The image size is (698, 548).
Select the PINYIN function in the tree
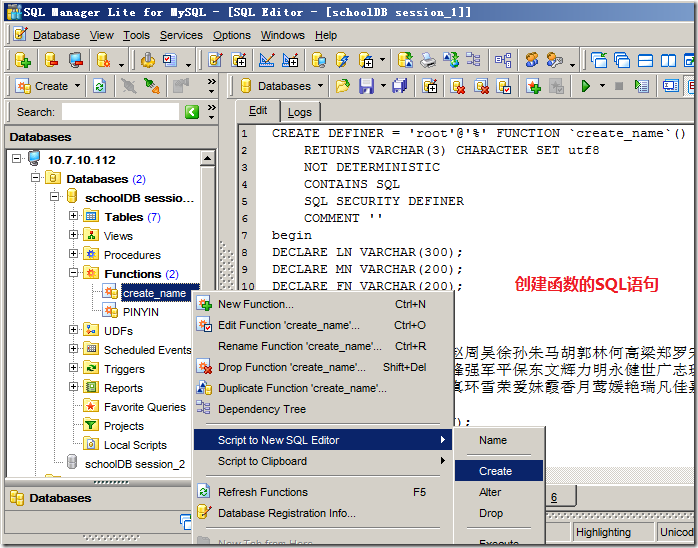(x=141, y=312)
